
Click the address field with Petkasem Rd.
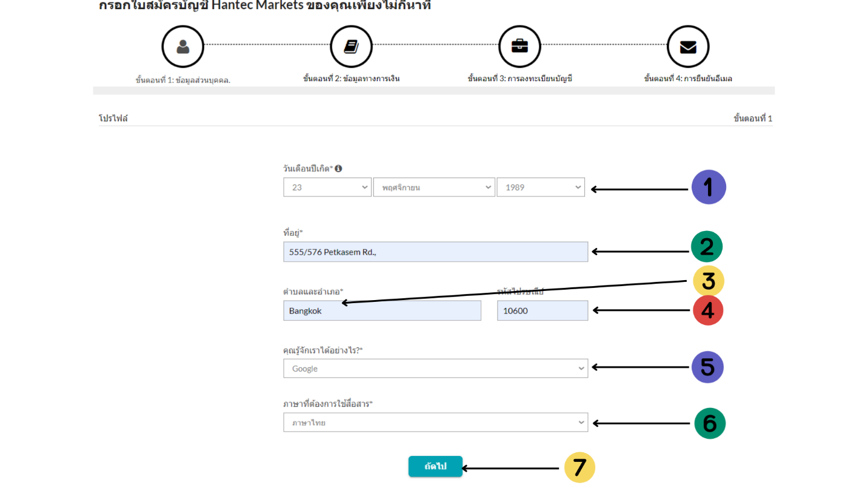[x=435, y=252]
